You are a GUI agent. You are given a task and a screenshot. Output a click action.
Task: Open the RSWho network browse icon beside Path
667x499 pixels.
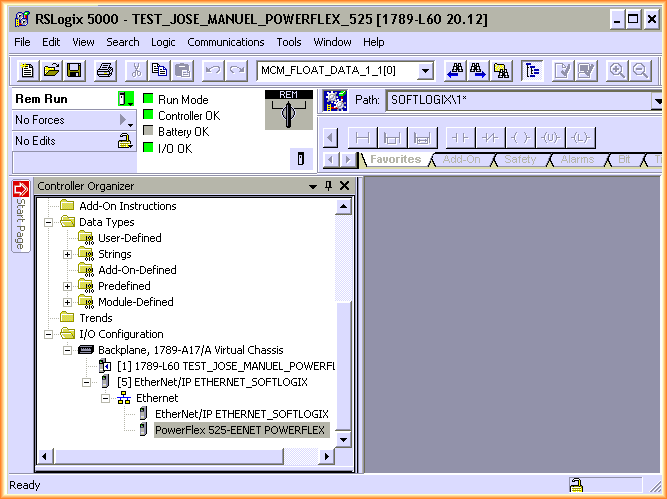(x=335, y=100)
